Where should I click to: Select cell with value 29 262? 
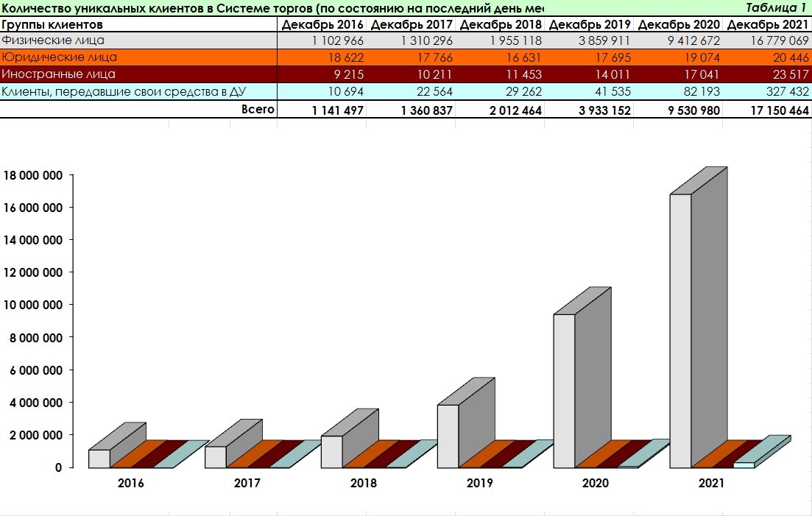pyautogui.click(x=500, y=91)
